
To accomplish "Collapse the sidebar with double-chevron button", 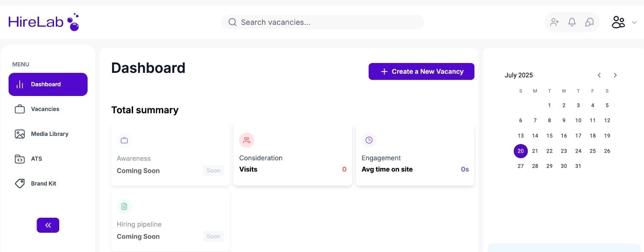I will [48, 225].
